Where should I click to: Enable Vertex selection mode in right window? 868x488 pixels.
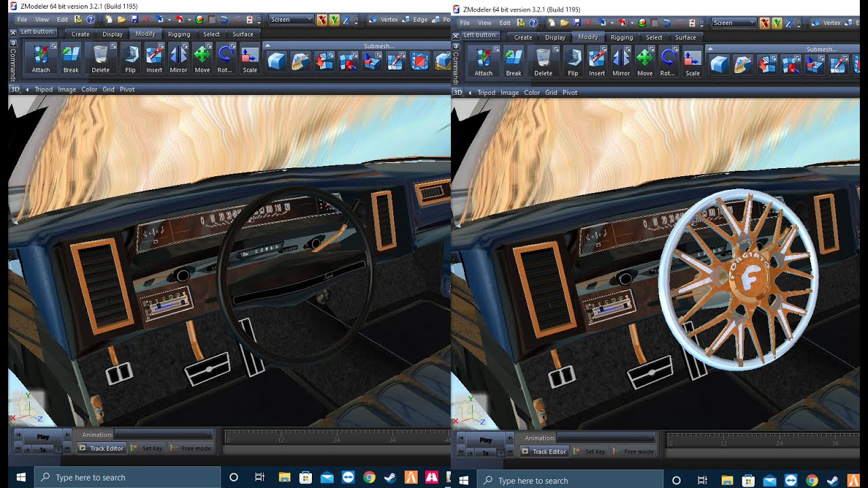[x=827, y=23]
